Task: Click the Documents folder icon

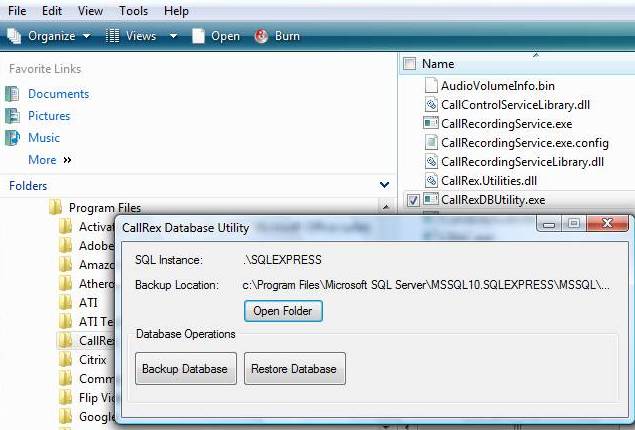Action: 12,94
